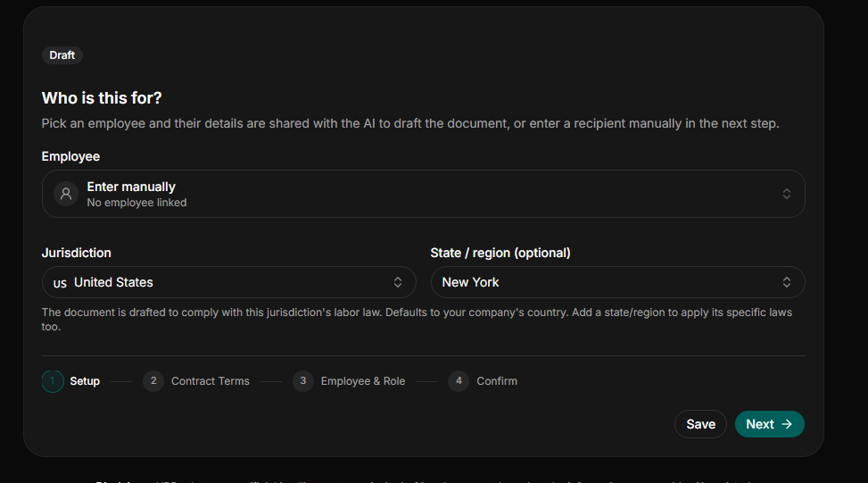Click the 'No employee linked' subtext
Viewport: 868px width, 483px height.
(136, 203)
